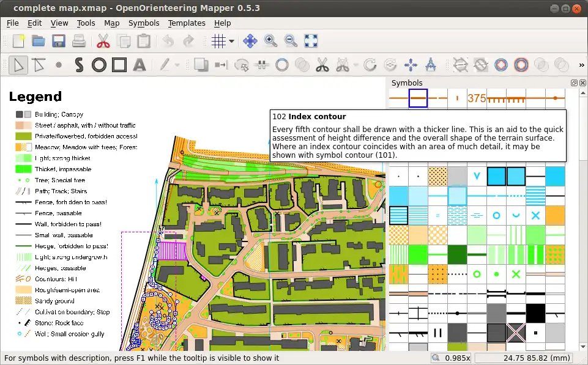The width and height of the screenshot is (588, 365).
Task: Activate the Pan map tool
Action: pyautogui.click(x=250, y=41)
